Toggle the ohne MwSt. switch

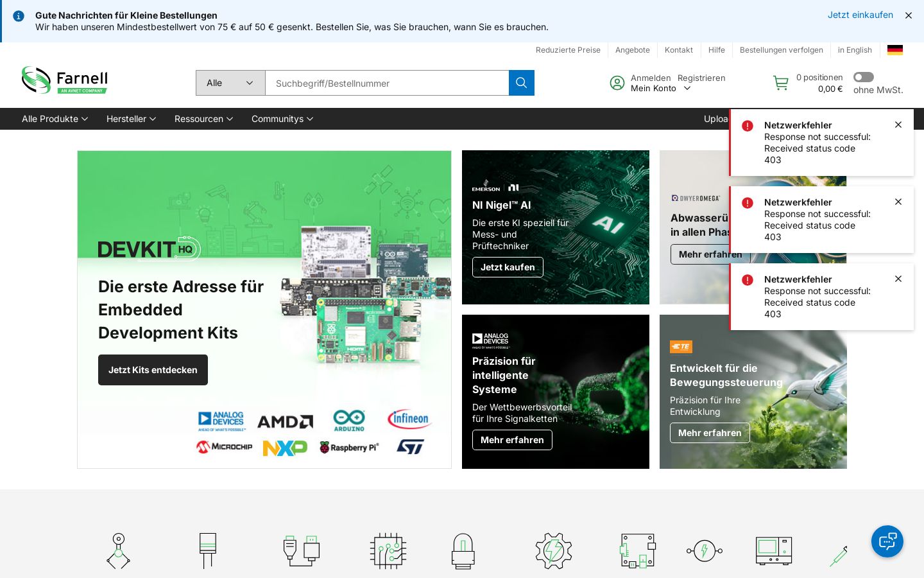click(x=864, y=77)
